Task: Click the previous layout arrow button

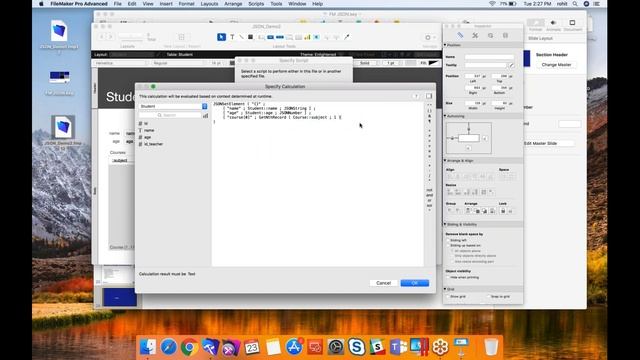Action: click(x=102, y=37)
